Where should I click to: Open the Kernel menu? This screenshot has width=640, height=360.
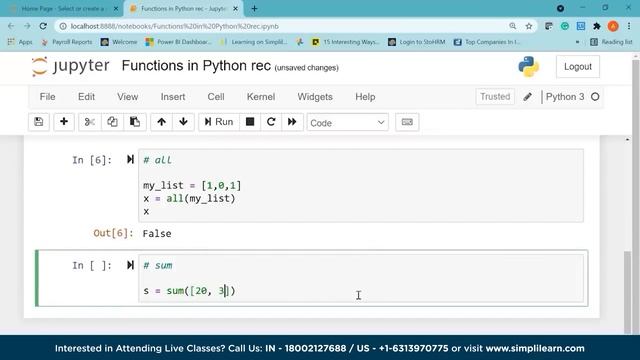click(260, 97)
